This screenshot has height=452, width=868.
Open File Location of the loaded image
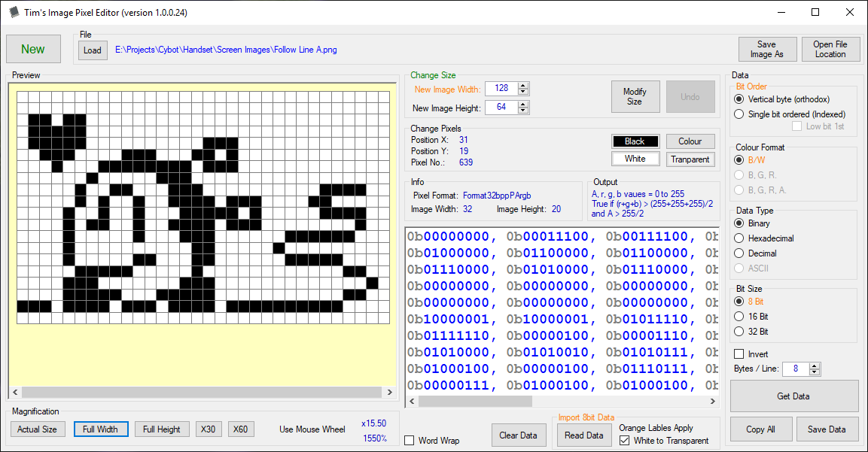(x=830, y=49)
